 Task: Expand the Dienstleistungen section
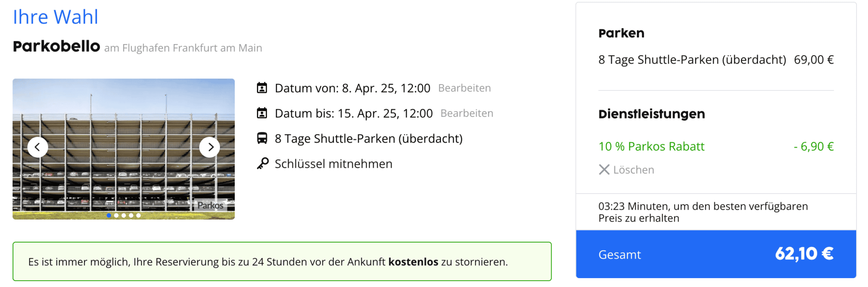pos(651,114)
